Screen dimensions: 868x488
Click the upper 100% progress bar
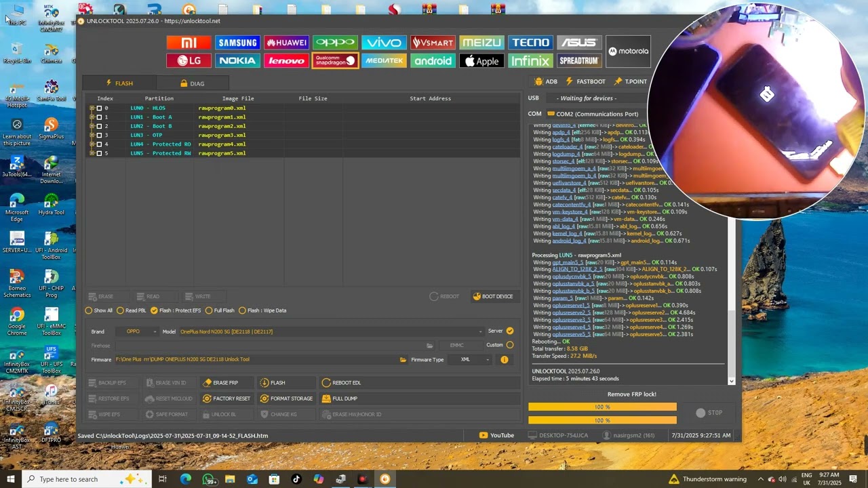[602, 407]
